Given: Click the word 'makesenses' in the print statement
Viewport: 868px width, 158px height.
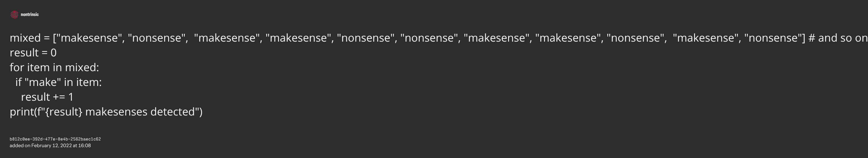Looking at the screenshot, I should [116, 112].
